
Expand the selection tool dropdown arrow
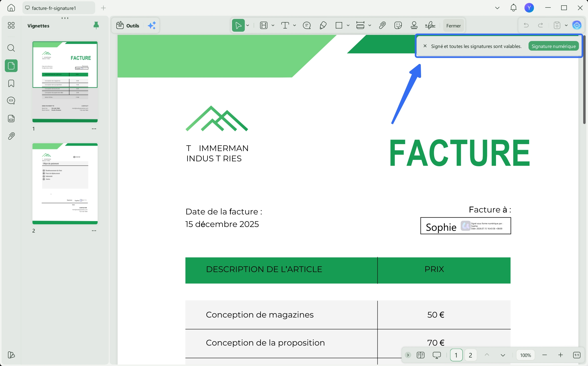pyautogui.click(x=248, y=26)
